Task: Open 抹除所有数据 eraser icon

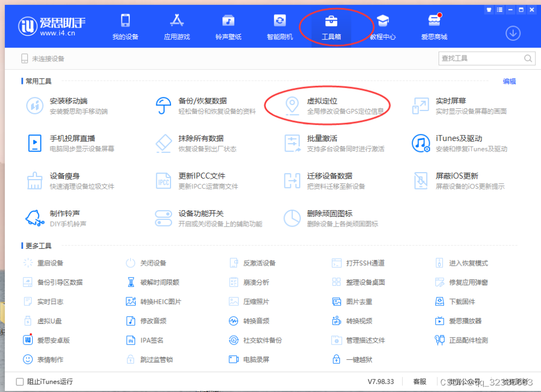Action: (x=163, y=143)
